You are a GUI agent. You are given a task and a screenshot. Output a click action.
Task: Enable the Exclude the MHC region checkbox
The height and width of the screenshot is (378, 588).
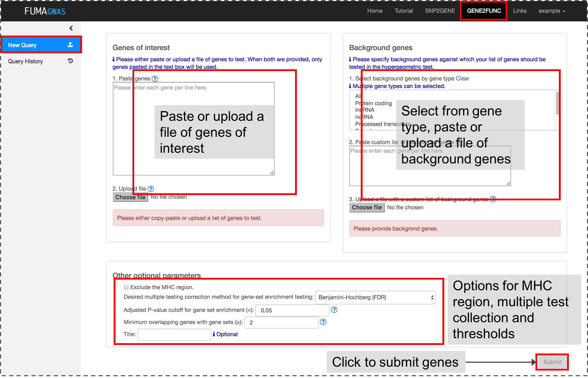click(x=126, y=287)
